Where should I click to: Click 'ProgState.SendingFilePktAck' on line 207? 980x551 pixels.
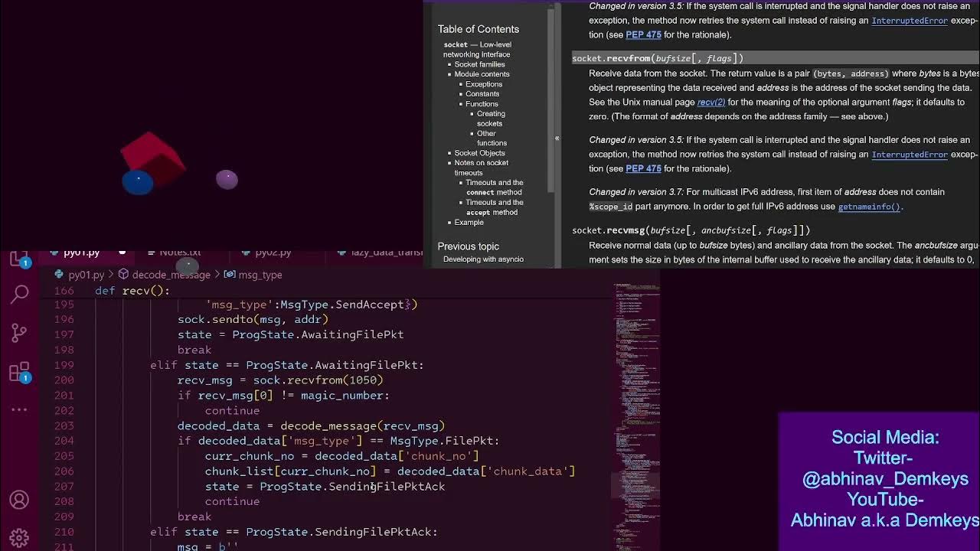(352, 487)
